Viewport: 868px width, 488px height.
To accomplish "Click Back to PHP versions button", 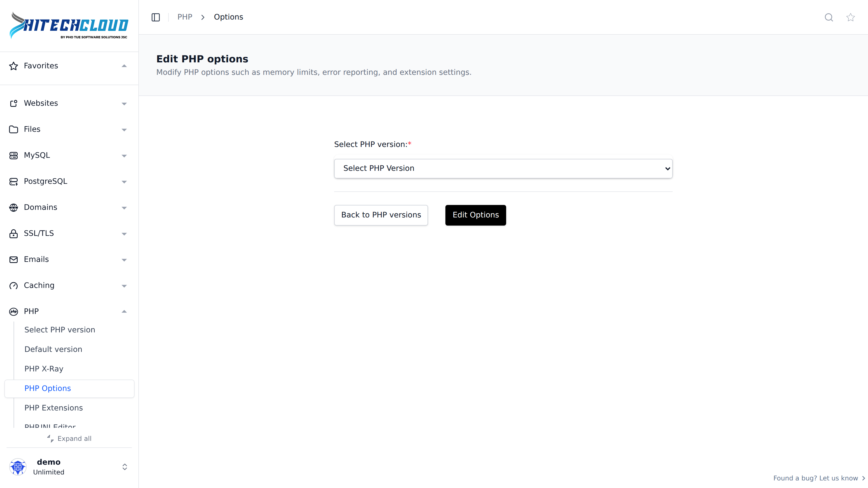I will pyautogui.click(x=381, y=215).
